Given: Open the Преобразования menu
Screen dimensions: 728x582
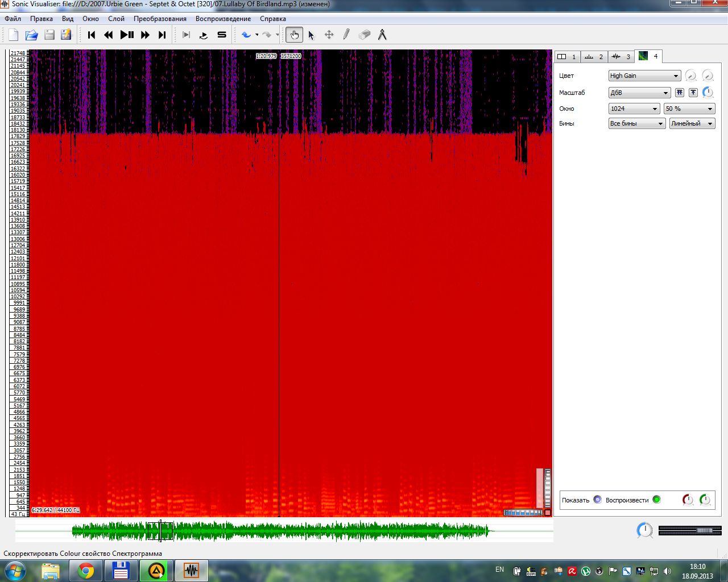Looking at the screenshot, I should (x=160, y=19).
